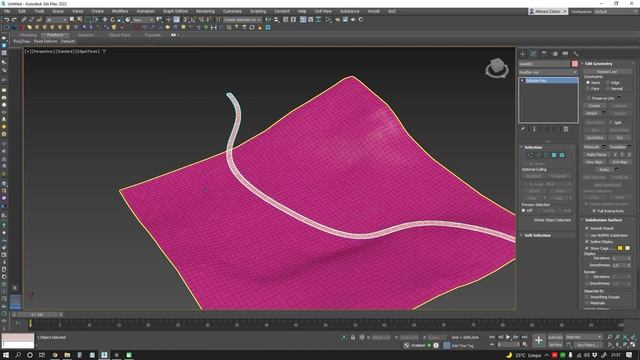Open the Render Setup icon
The image size is (640, 360).
click(x=338, y=20)
